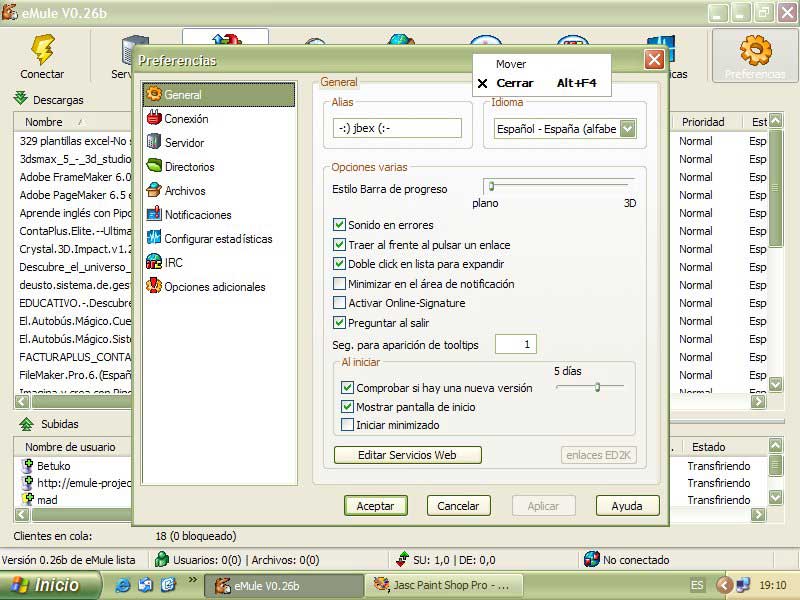Check the Activar Online-Signature box
The width and height of the screenshot is (800, 600).
click(x=339, y=303)
